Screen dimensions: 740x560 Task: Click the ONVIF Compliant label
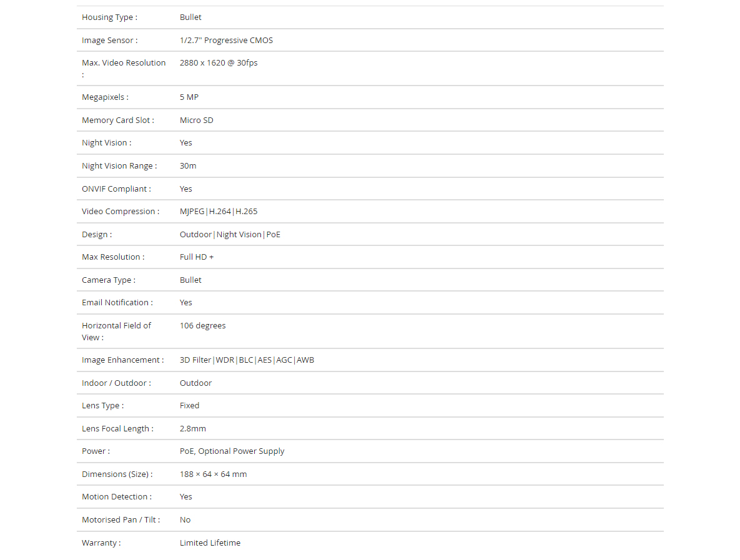click(116, 189)
